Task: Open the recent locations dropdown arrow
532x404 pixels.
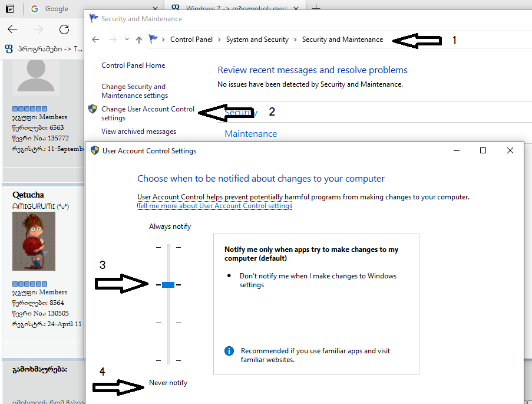Action: [x=127, y=40]
